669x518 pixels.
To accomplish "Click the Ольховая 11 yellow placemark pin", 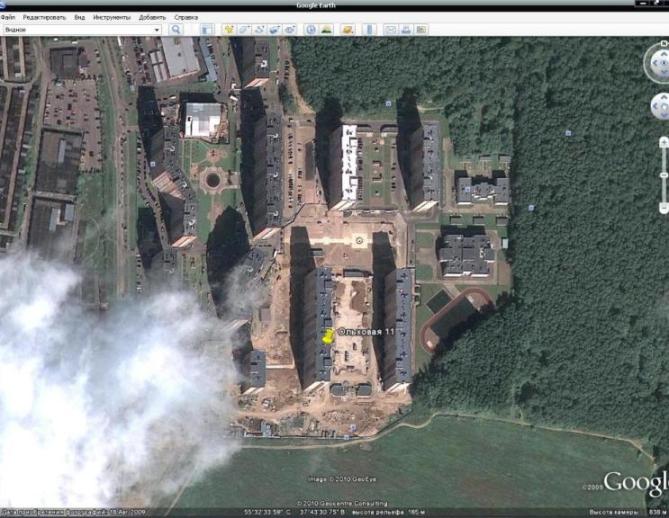I will pyautogui.click(x=328, y=337).
